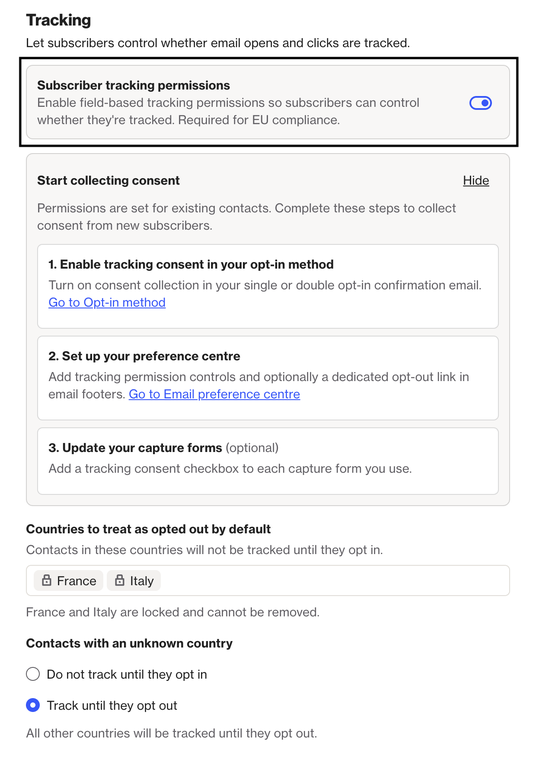Select the 'Enable tracking consent in your opt-in method' step card
Viewport: 536px width, 763px height.
(268, 286)
